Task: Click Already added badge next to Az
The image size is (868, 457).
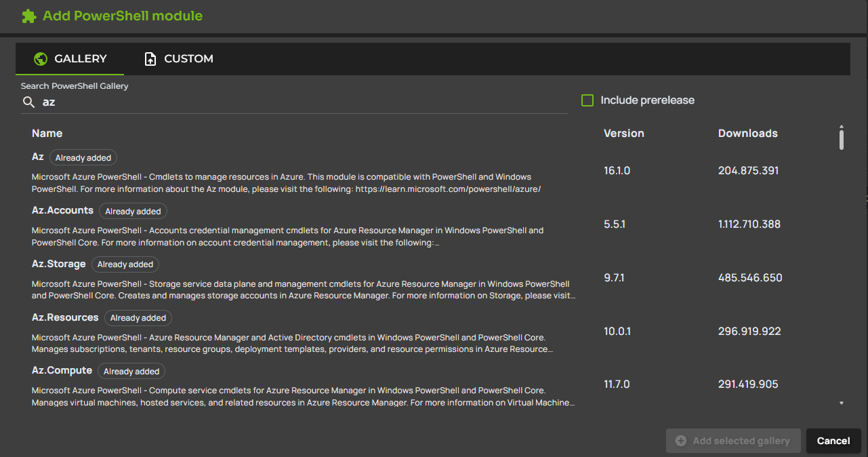Action: click(83, 157)
